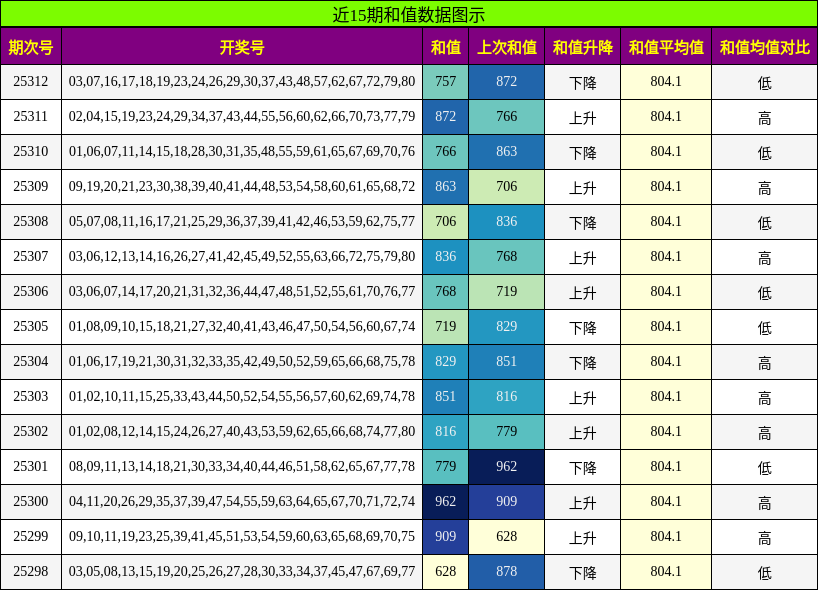Screen dimensions: 818x590
Task: Click the 和值平均值 column header
Action: point(665,46)
